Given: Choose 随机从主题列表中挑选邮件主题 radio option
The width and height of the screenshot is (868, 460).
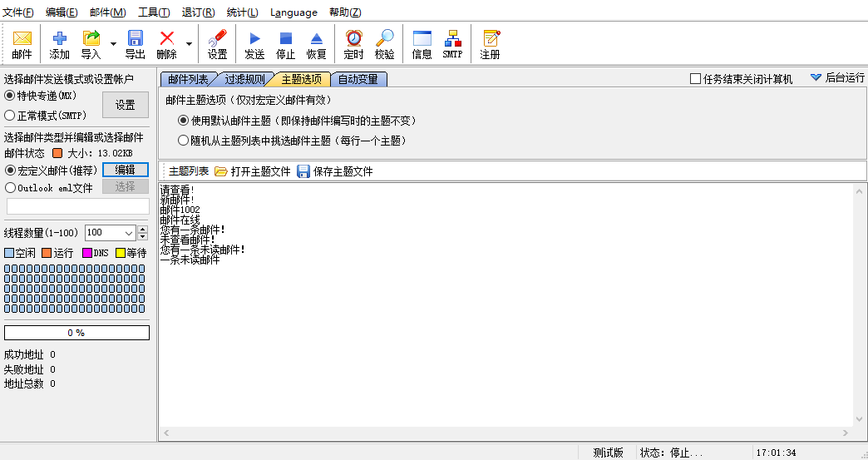Looking at the screenshot, I should [x=184, y=141].
